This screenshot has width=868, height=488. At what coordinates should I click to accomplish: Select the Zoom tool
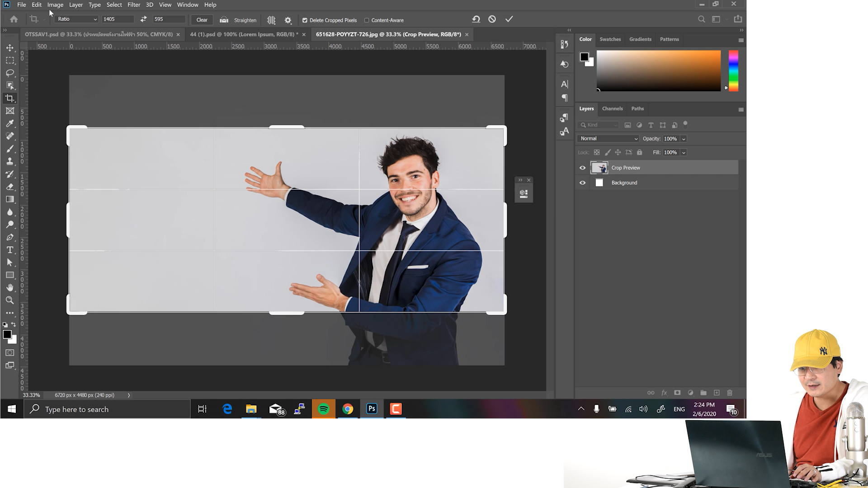[10, 300]
